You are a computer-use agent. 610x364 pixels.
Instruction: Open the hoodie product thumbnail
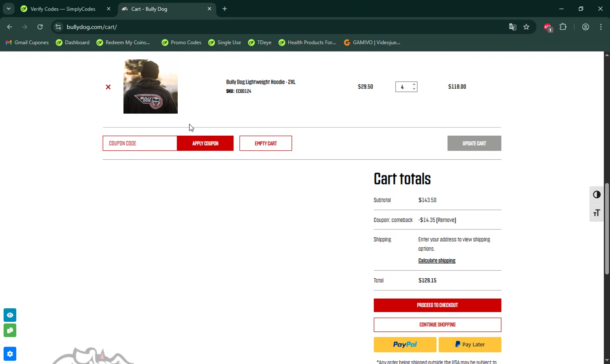tap(150, 87)
